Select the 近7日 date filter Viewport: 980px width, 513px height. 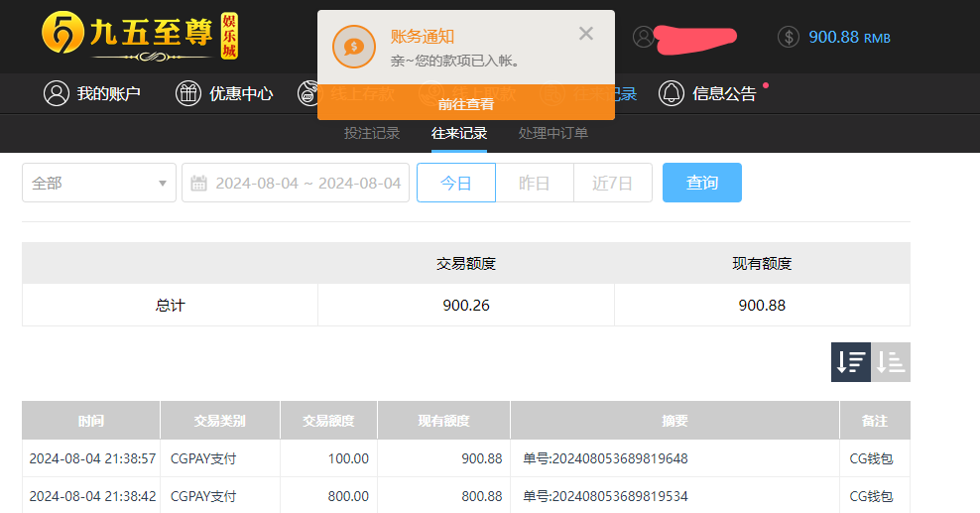click(x=612, y=183)
